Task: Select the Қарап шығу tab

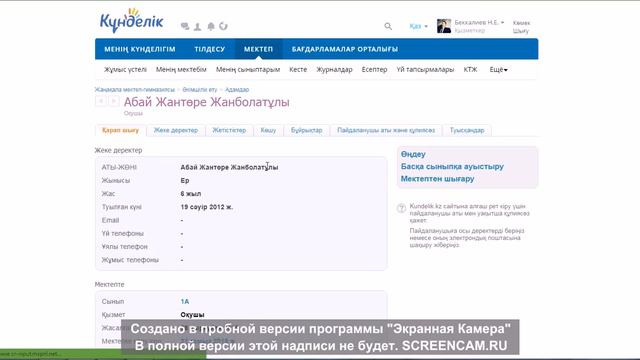Action: pyautogui.click(x=120, y=130)
